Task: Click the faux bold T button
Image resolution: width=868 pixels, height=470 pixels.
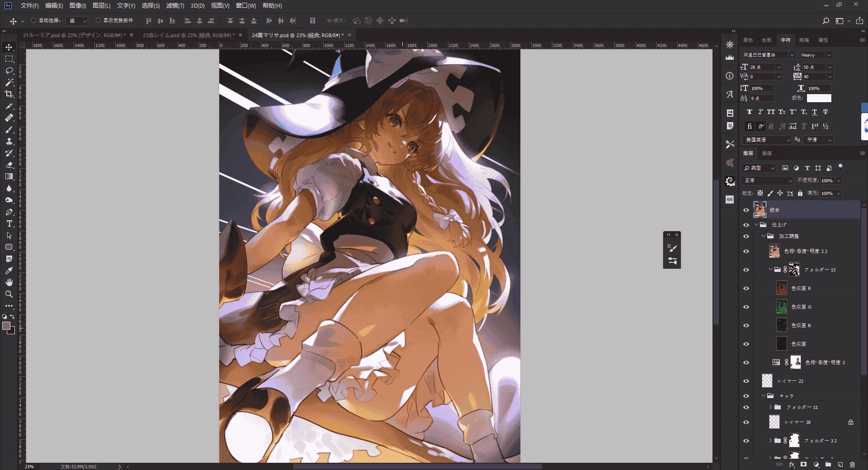Action: 750,112
